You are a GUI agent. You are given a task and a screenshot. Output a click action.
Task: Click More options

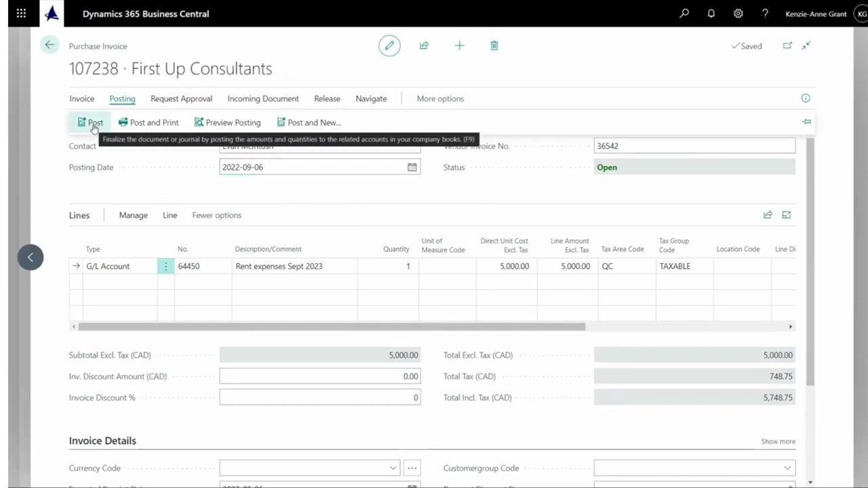(440, 98)
